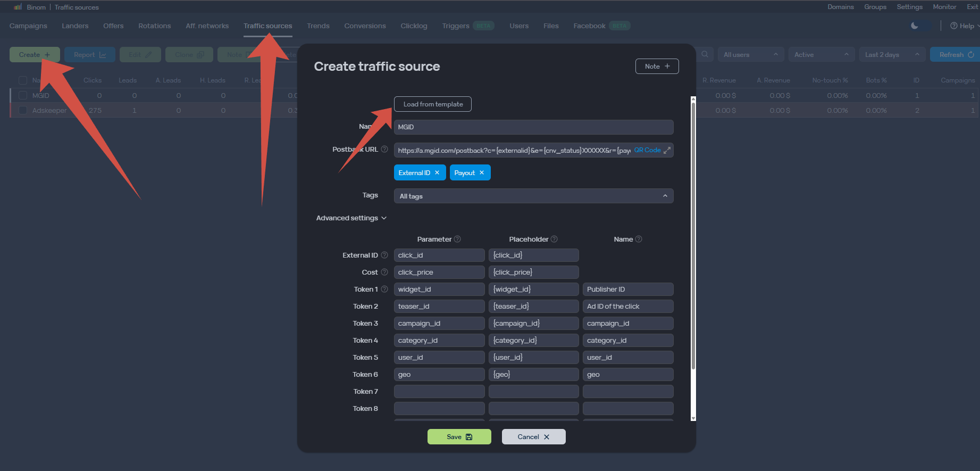Remove the External ID tag with its X
This screenshot has height=471, width=980.
(437, 173)
